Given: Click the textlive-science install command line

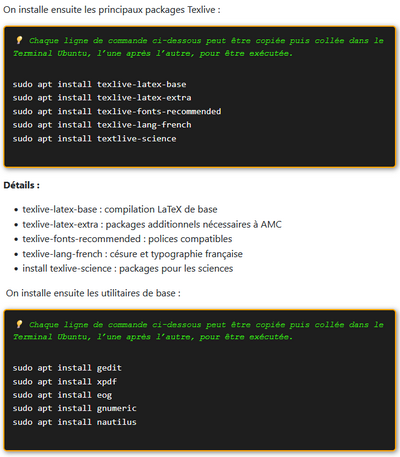Looking at the screenshot, I should (94, 139).
